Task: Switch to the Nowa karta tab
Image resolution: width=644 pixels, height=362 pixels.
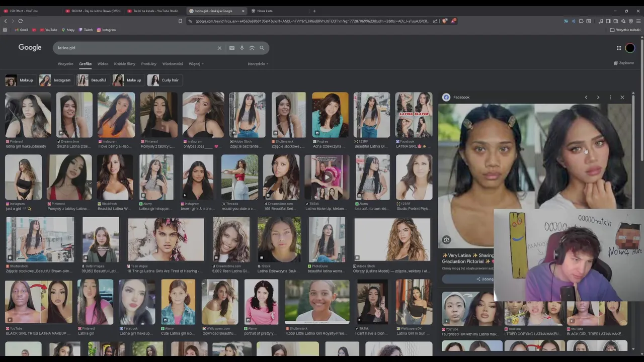Action: tap(278, 11)
